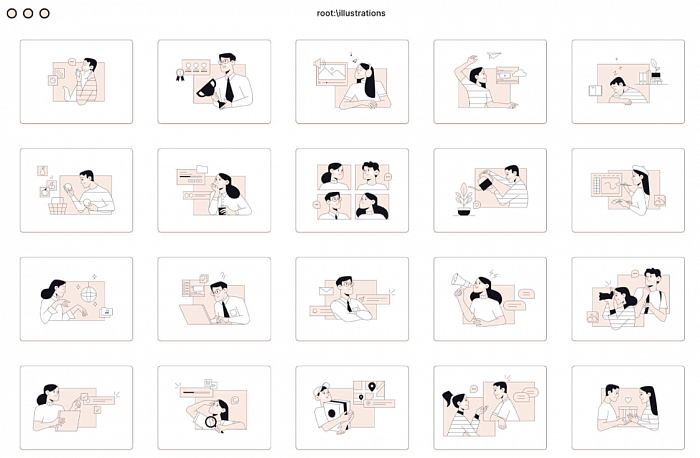
Task: Open the woman with megaphone illustration
Action: (x=490, y=299)
